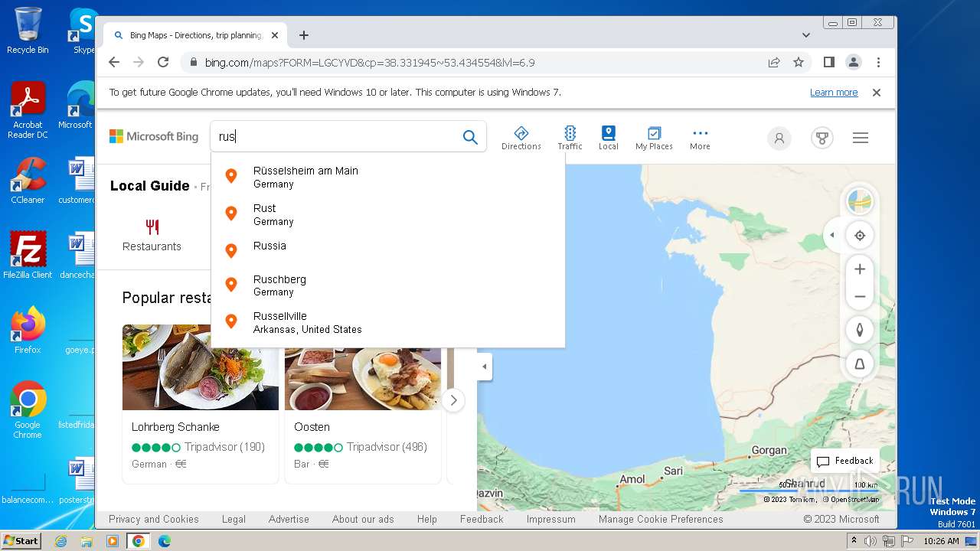Open Recycle Bin on desktop
Image resolution: width=980 pixels, height=551 pixels.
pyautogui.click(x=28, y=31)
